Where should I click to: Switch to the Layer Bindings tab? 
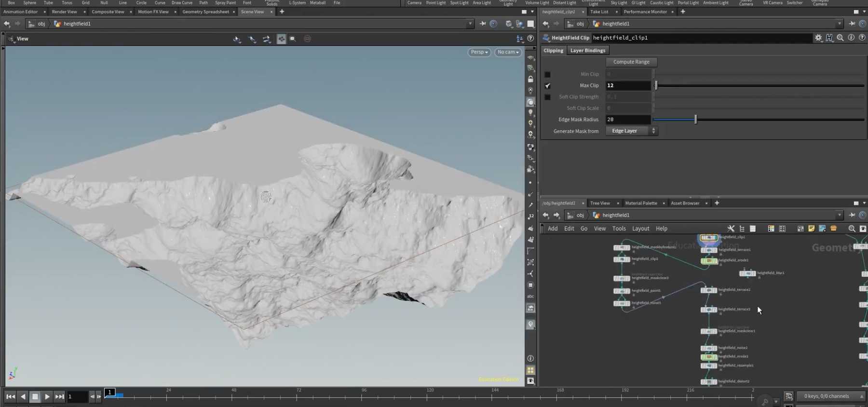click(x=587, y=51)
